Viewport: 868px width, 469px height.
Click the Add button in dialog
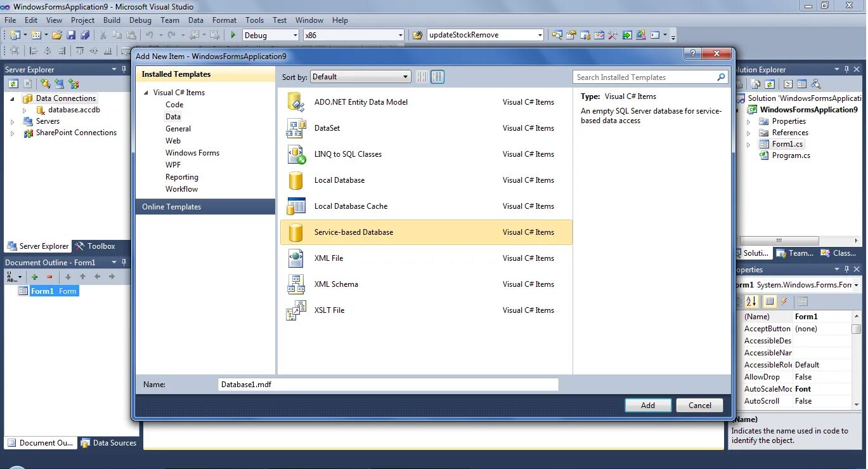pyautogui.click(x=648, y=406)
